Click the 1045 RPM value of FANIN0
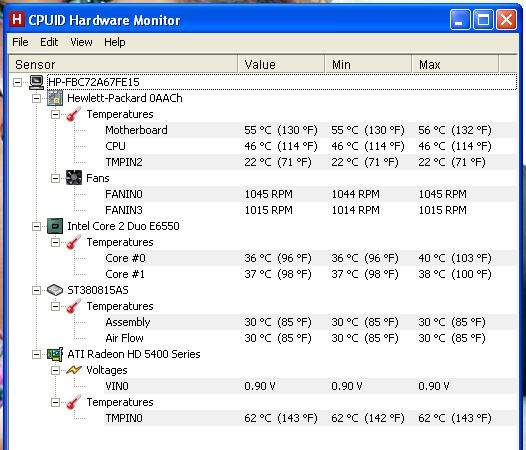 [268, 194]
